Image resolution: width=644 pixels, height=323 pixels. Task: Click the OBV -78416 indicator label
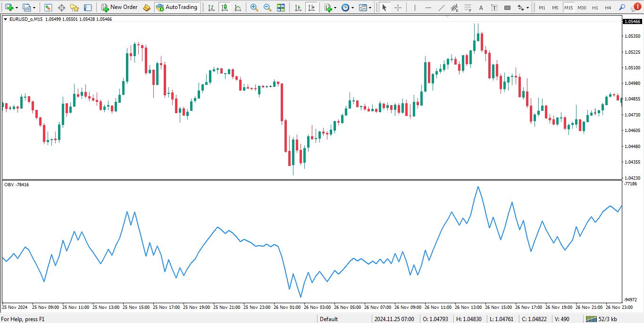[x=17, y=185]
